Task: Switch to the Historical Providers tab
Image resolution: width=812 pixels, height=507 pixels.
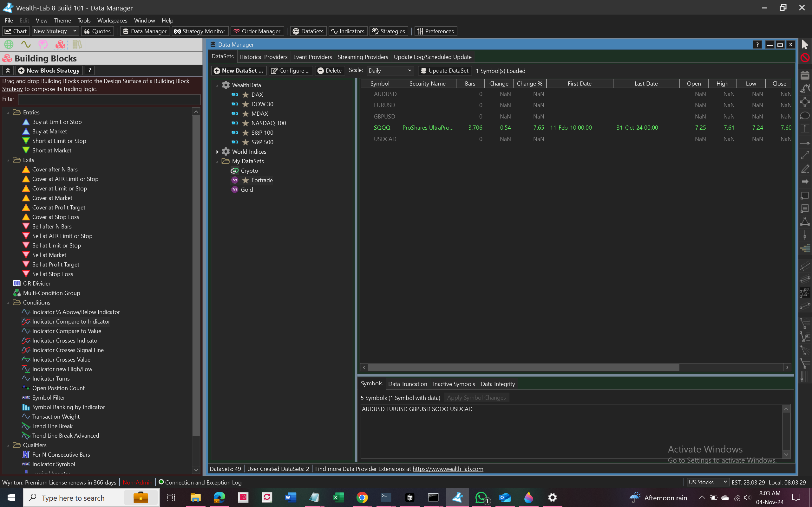Action: [x=263, y=57]
